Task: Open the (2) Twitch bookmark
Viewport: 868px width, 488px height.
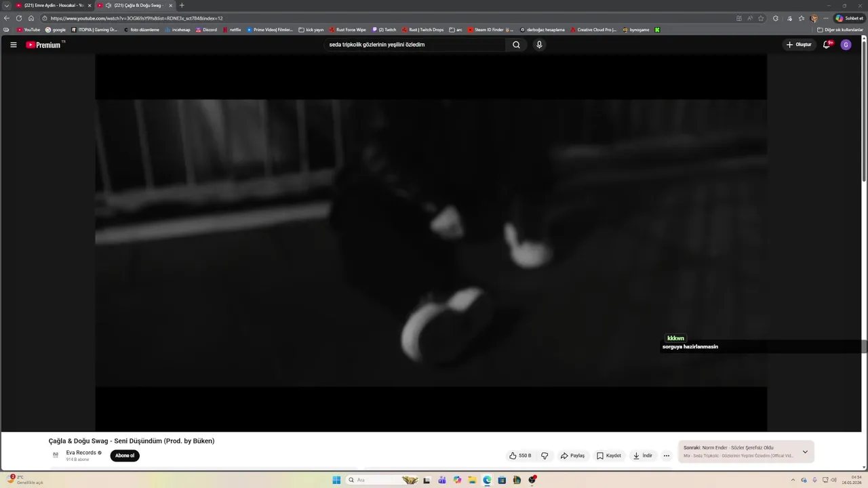Action: pos(384,30)
